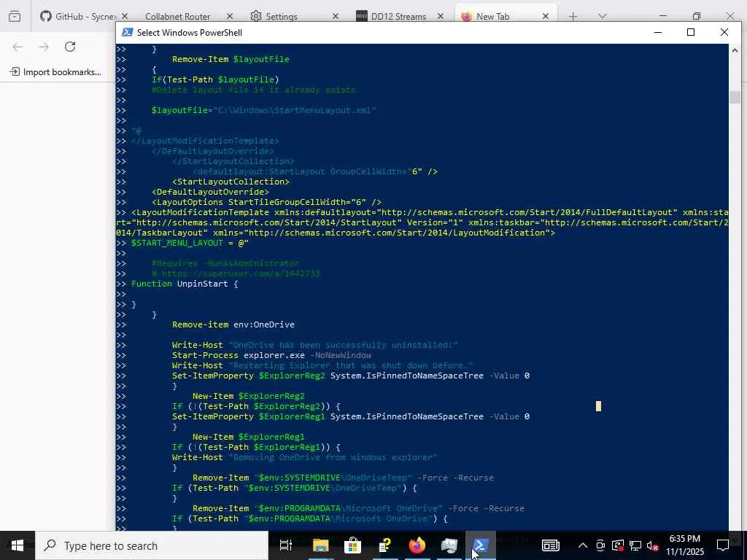Click the tray icon with red dot

(618, 545)
